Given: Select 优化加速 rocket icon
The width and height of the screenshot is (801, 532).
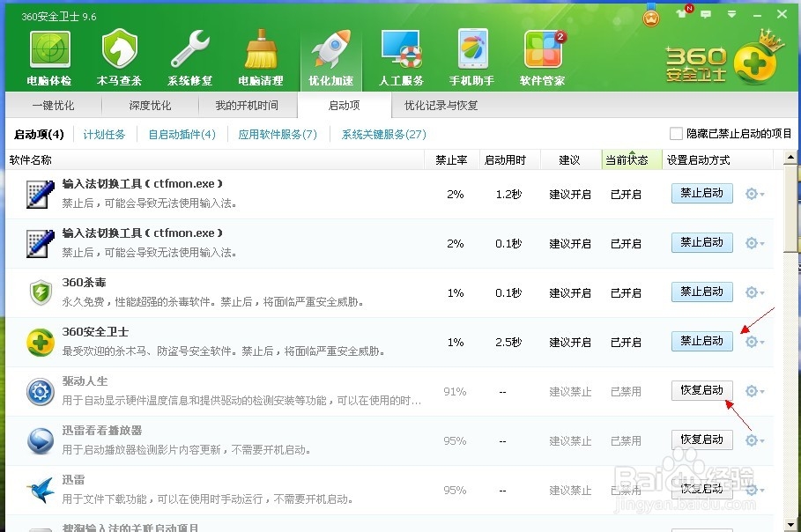Looking at the screenshot, I should click(331, 49).
